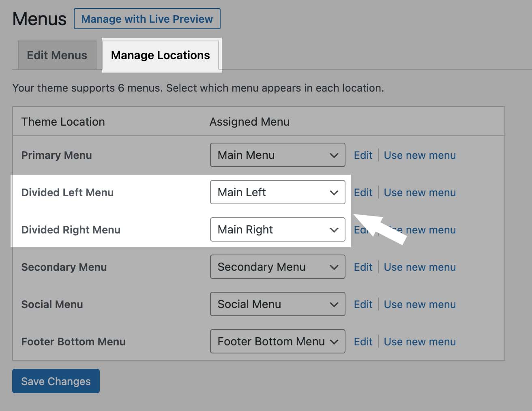Open the Divided Right Menu dropdown
The height and width of the screenshot is (411, 532).
pyautogui.click(x=277, y=229)
